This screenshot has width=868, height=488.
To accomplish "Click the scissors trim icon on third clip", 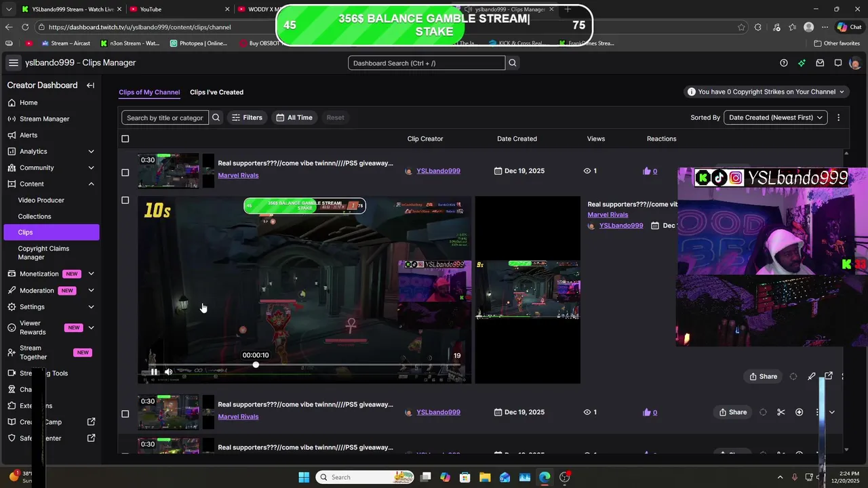I will tap(781, 412).
